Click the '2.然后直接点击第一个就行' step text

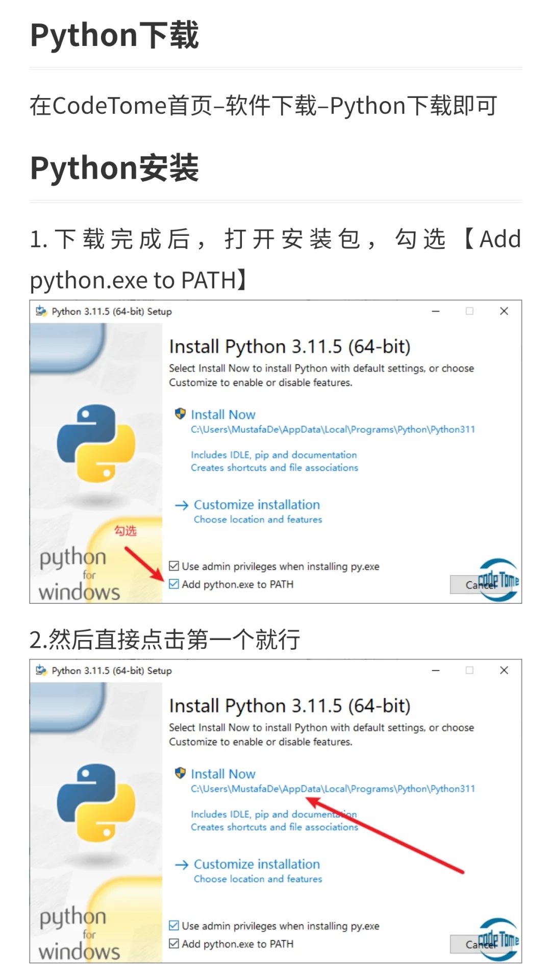point(165,639)
